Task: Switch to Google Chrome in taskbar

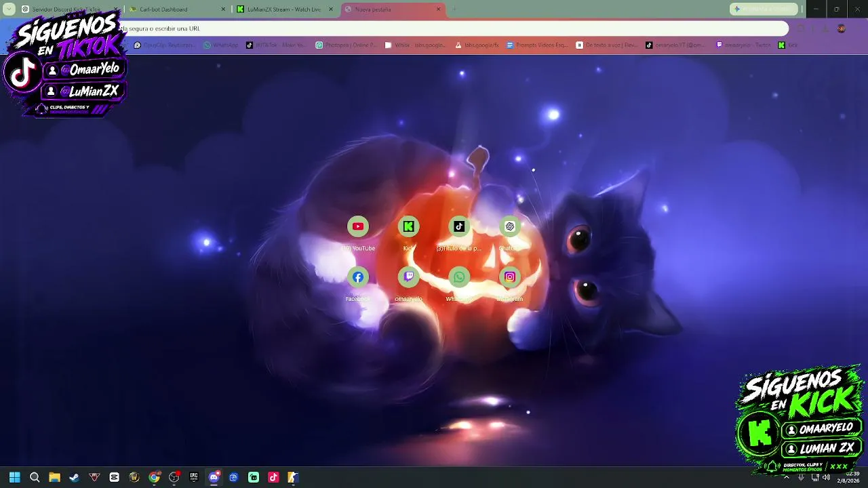Action: [154, 477]
